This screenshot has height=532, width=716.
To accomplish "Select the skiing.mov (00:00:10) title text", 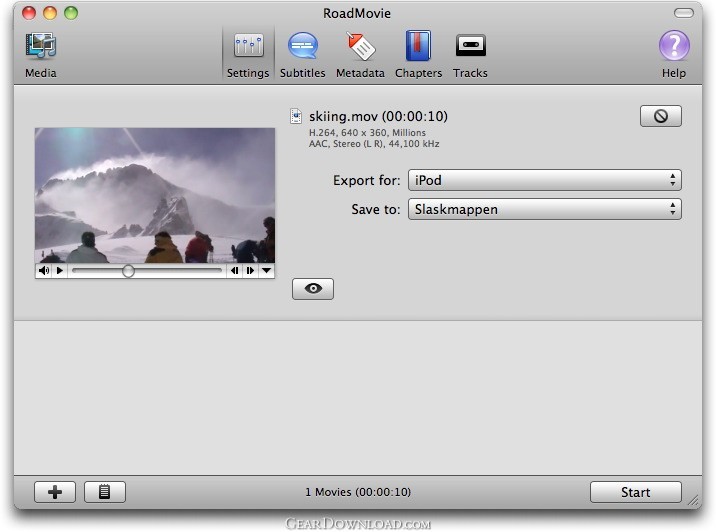I will tap(378, 116).
